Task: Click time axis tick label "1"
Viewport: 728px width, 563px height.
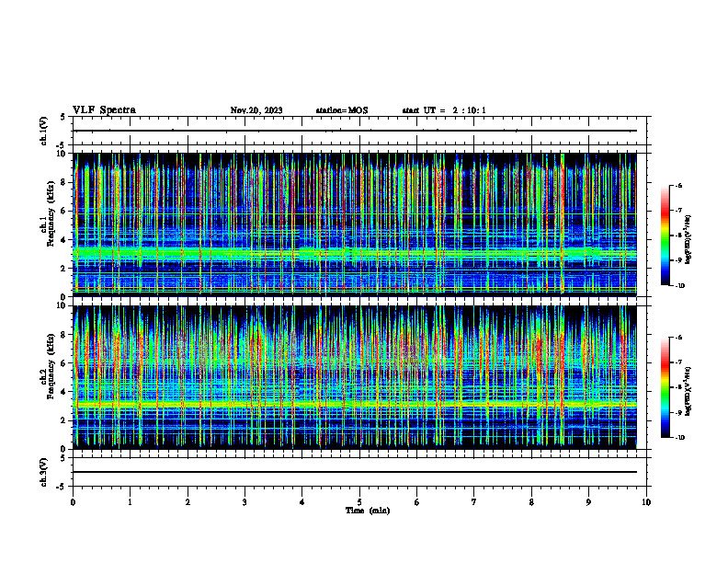Action: pos(131,502)
